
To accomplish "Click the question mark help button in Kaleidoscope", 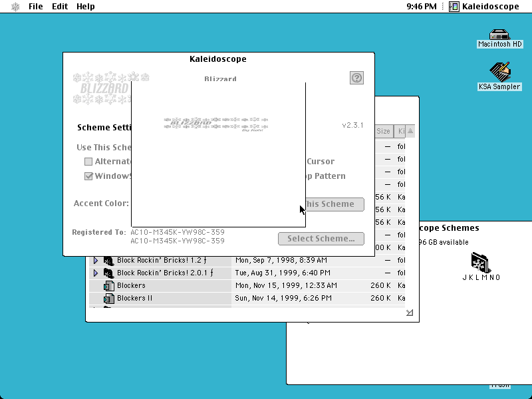I will click(x=356, y=78).
